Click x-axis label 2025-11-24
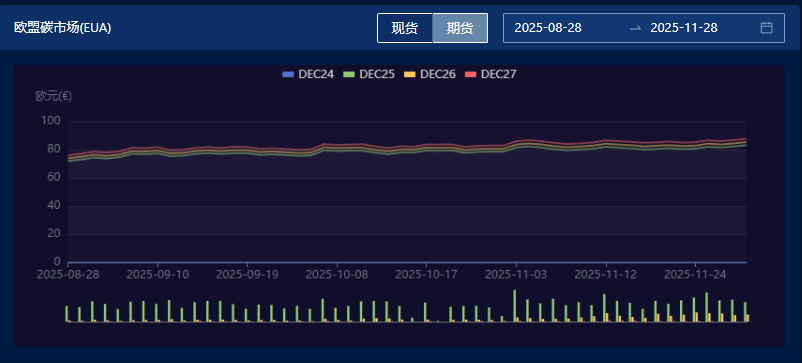The width and height of the screenshot is (802, 363). [x=695, y=275]
